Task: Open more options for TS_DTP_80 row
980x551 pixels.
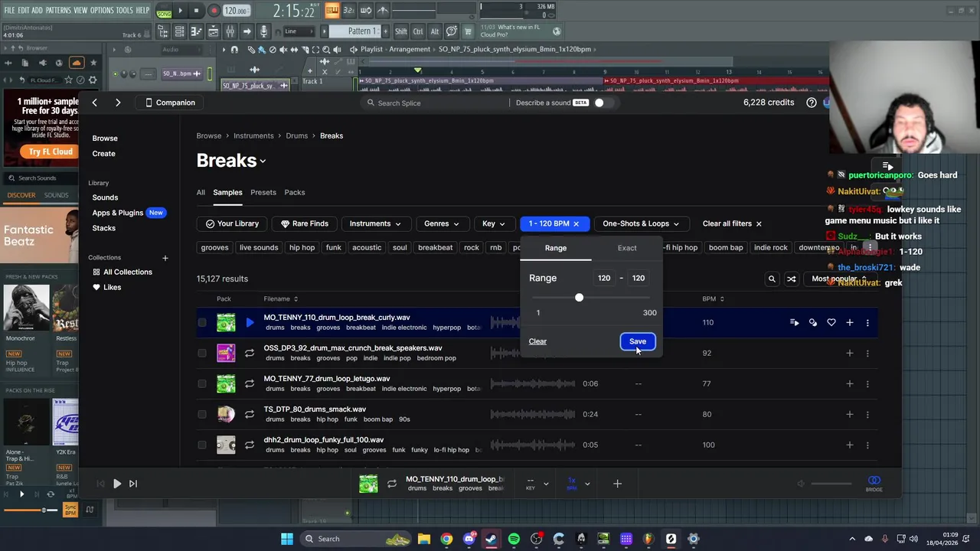Action: pyautogui.click(x=867, y=414)
